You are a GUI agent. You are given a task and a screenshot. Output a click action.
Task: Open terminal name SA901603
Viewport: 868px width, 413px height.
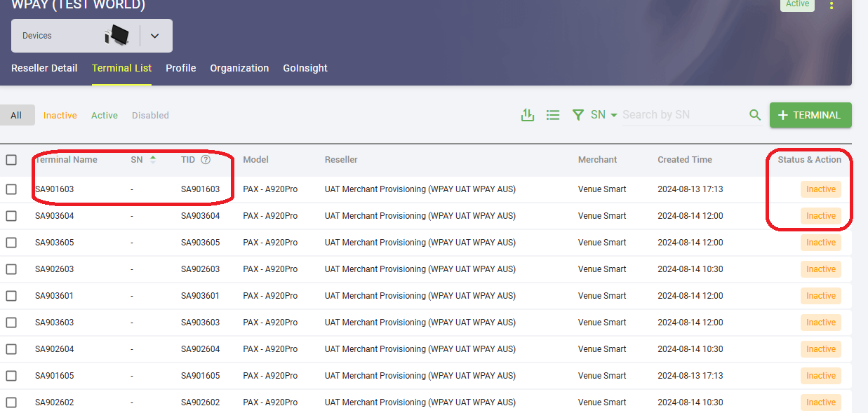click(55, 189)
